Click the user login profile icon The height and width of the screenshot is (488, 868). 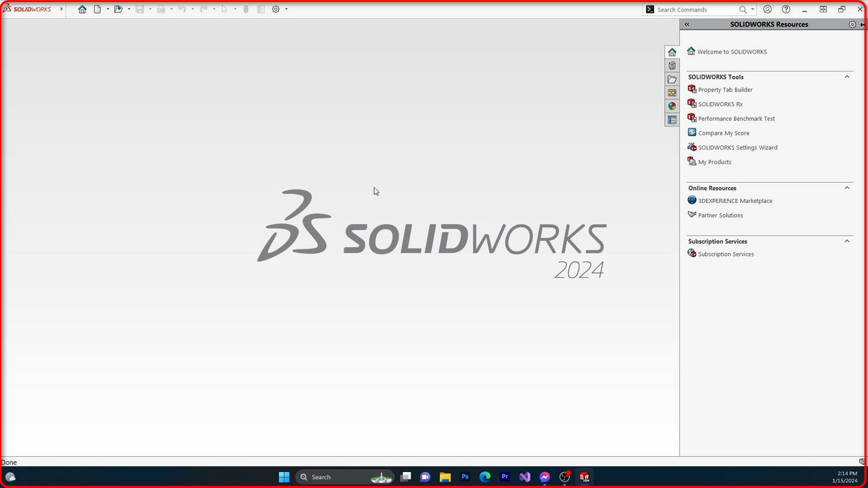(x=767, y=9)
